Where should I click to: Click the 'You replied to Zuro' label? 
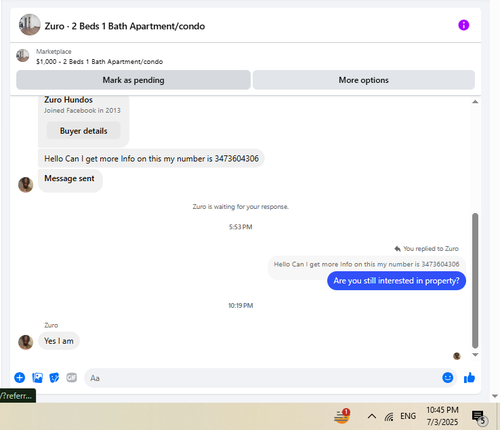pos(426,249)
